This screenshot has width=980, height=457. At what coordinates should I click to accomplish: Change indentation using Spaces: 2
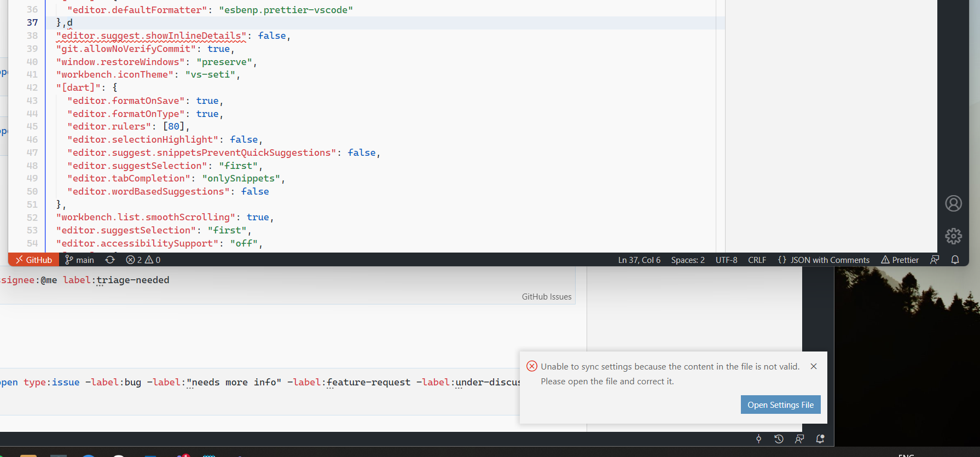[688, 260]
